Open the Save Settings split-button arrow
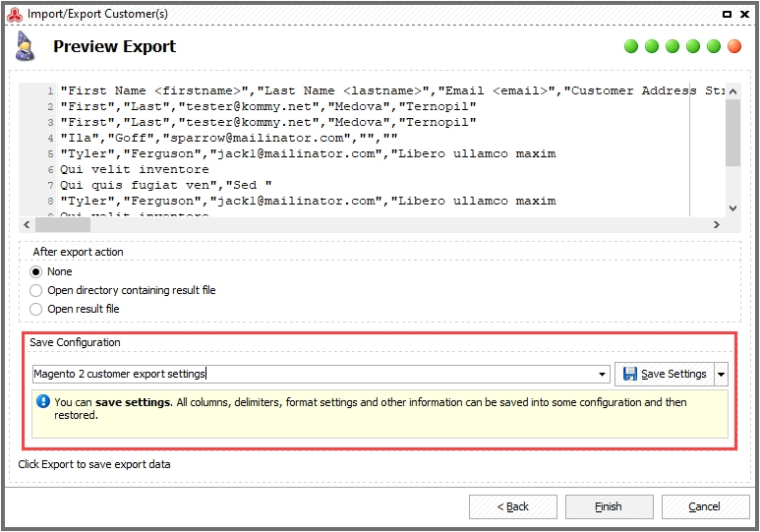 pos(722,374)
